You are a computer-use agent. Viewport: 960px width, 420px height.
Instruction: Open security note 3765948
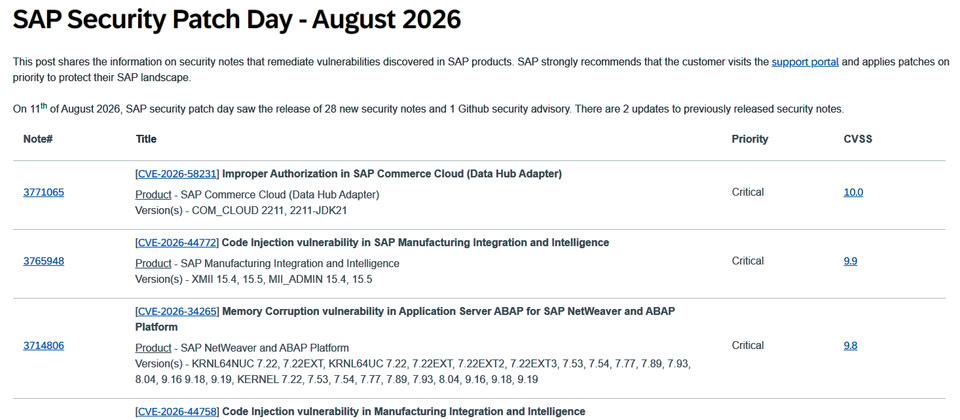43,261
